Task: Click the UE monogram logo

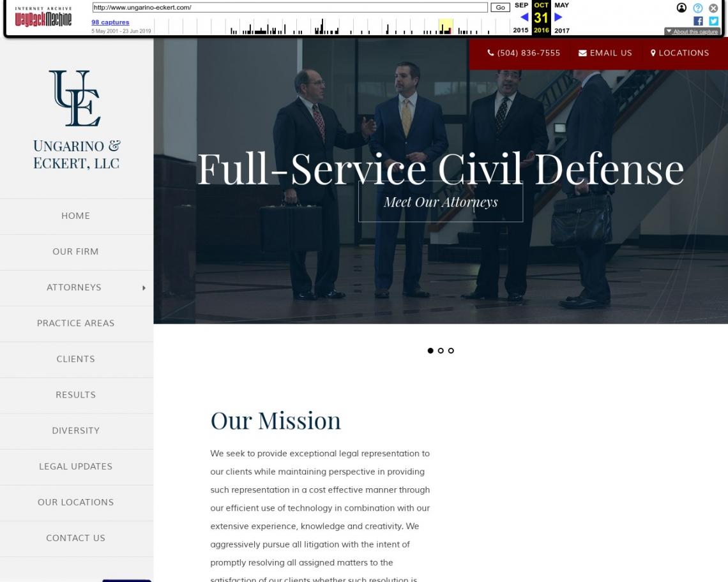Action: [x=75, y=98]
